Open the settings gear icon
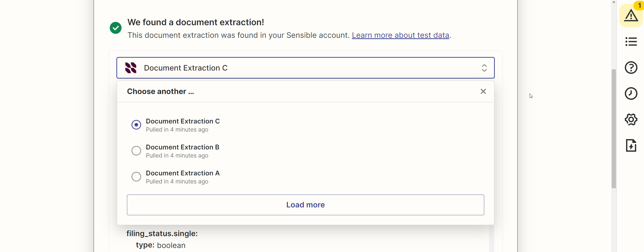 [x=631, y=119]
